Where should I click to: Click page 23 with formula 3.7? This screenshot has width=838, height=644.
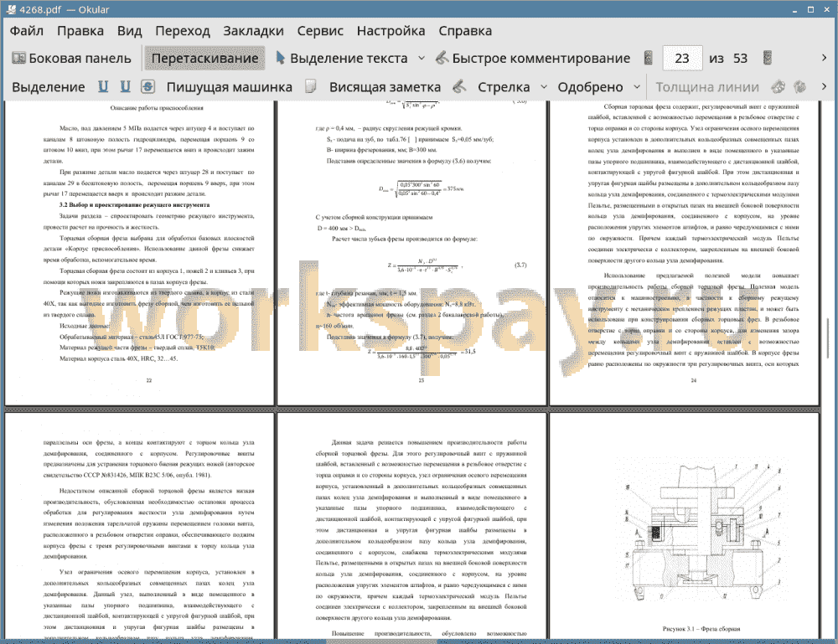(411, 253)
